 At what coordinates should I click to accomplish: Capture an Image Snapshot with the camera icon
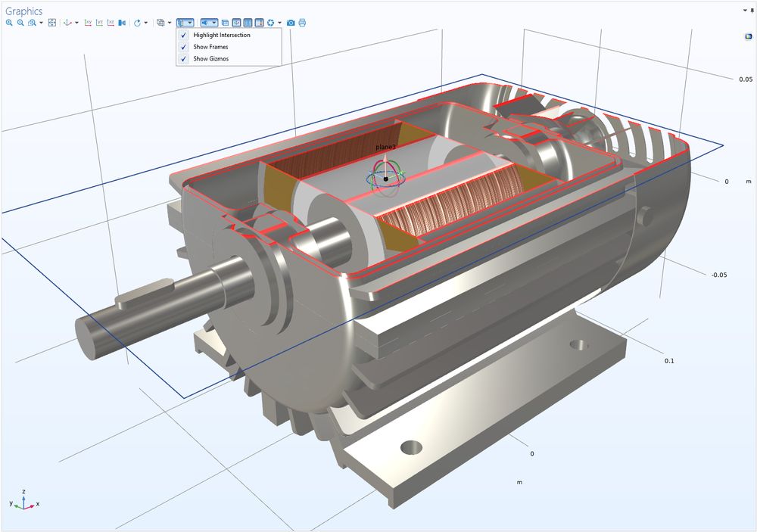290,23
